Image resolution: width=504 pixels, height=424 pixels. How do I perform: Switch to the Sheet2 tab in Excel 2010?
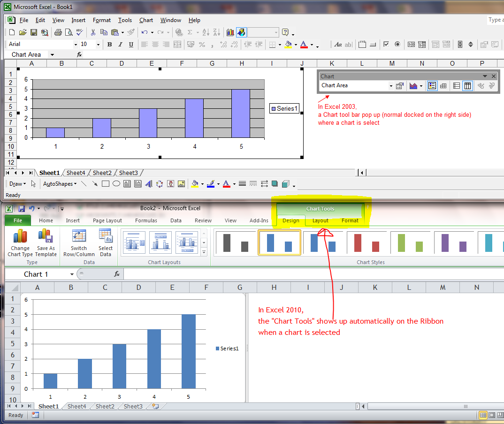click(105, 406)
